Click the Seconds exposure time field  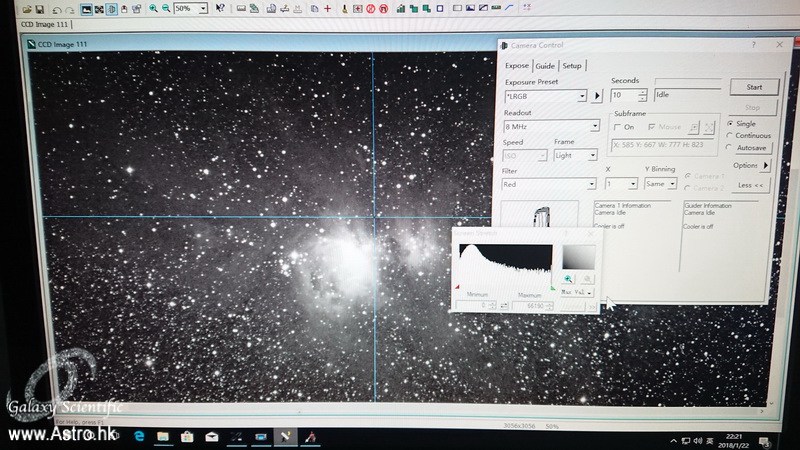(x=622, y=96)
